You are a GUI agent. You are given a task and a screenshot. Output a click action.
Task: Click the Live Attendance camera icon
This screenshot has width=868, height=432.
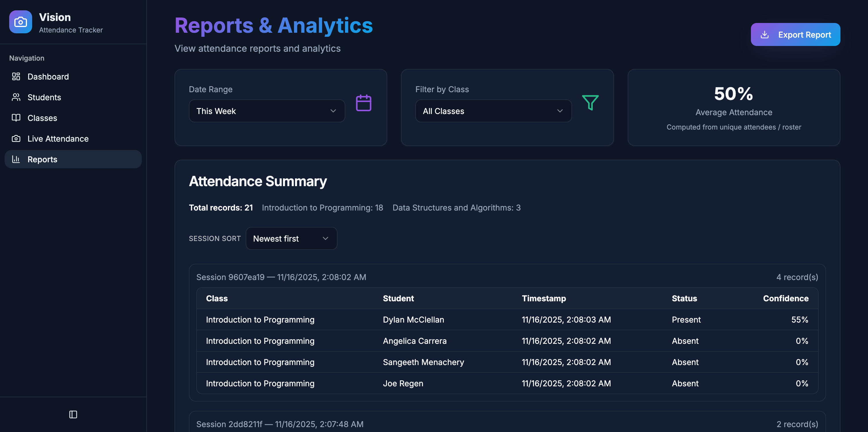[16, 139]
